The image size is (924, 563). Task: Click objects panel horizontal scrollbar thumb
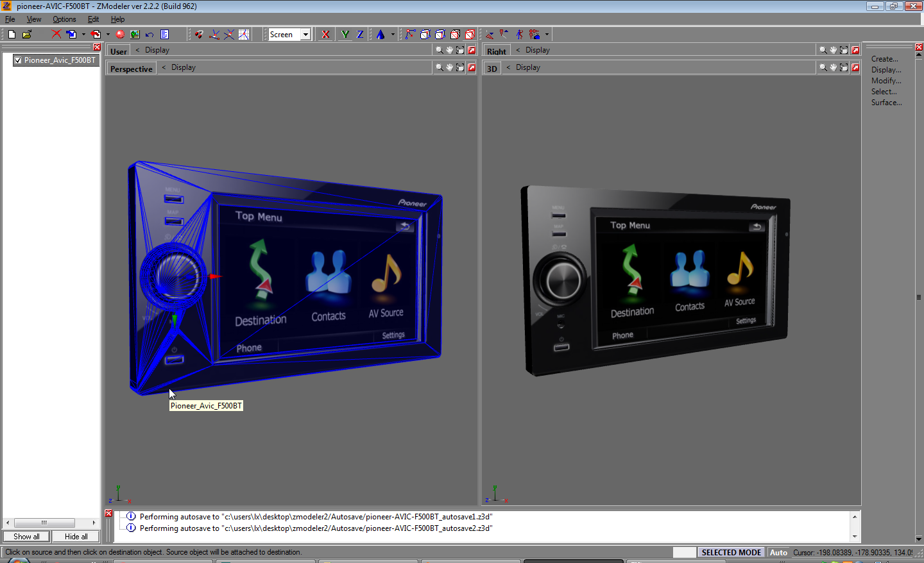[44, 523]
